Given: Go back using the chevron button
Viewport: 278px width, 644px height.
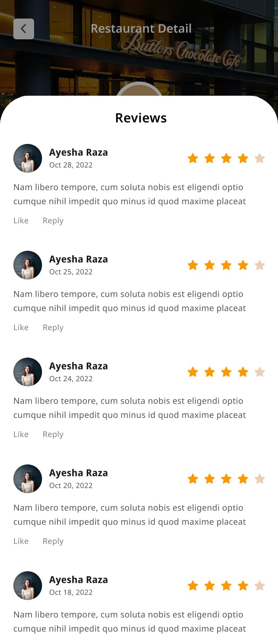Looking at the screenshot, I should (24, 29).
